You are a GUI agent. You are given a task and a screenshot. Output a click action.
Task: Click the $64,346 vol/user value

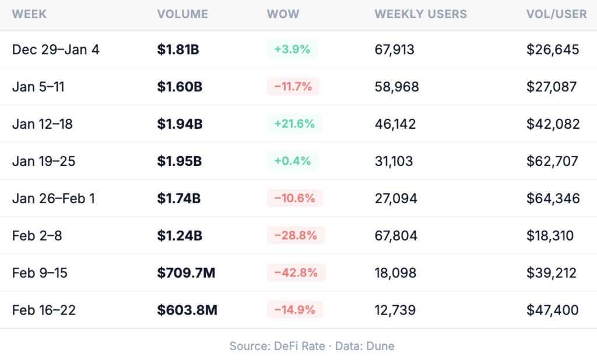coord(553,199)
